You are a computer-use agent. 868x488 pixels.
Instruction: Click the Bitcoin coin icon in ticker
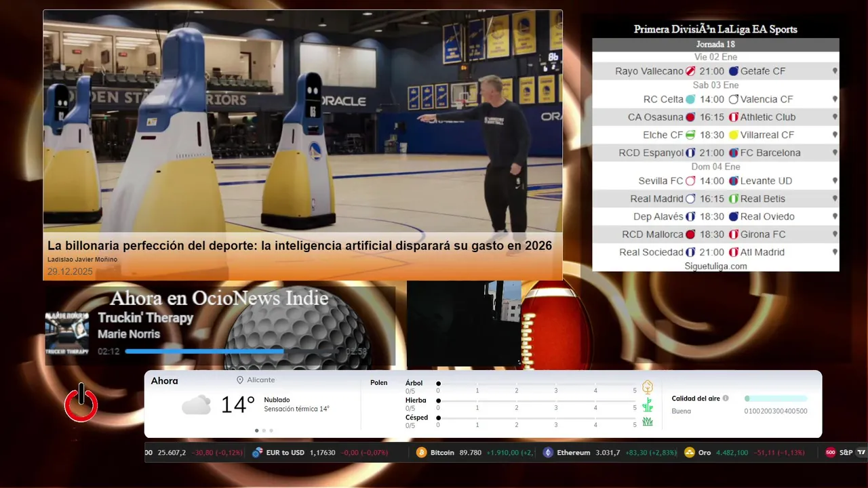421,452
